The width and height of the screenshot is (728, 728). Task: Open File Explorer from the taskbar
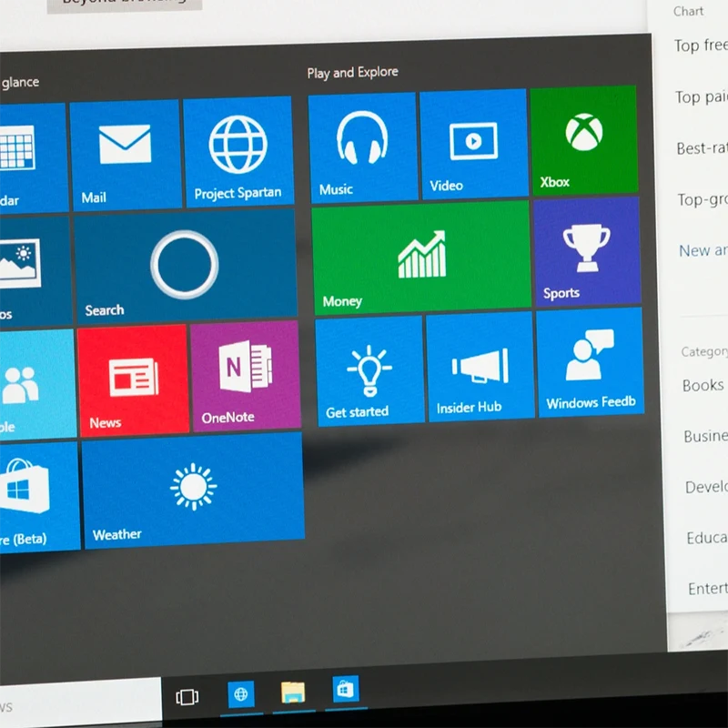coord(293,693)
